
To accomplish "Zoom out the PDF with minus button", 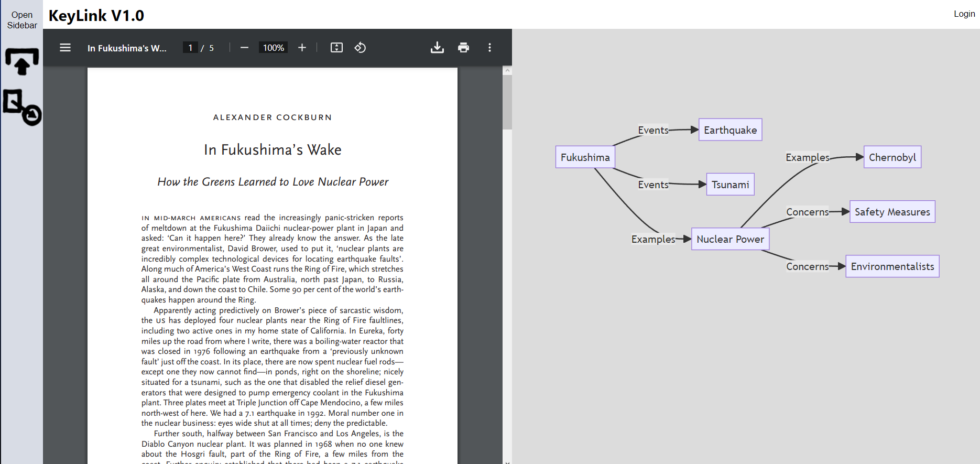I will point(244,48).
